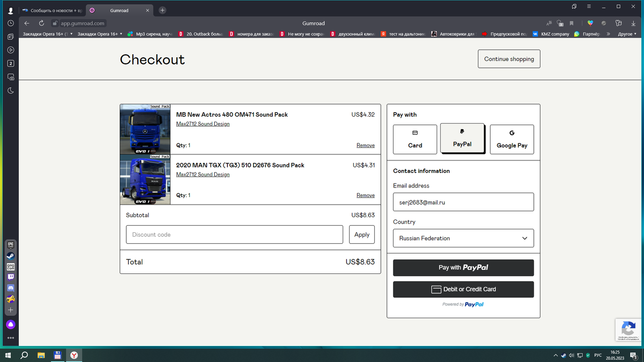Close the Gumroad tab

point(147,10)
